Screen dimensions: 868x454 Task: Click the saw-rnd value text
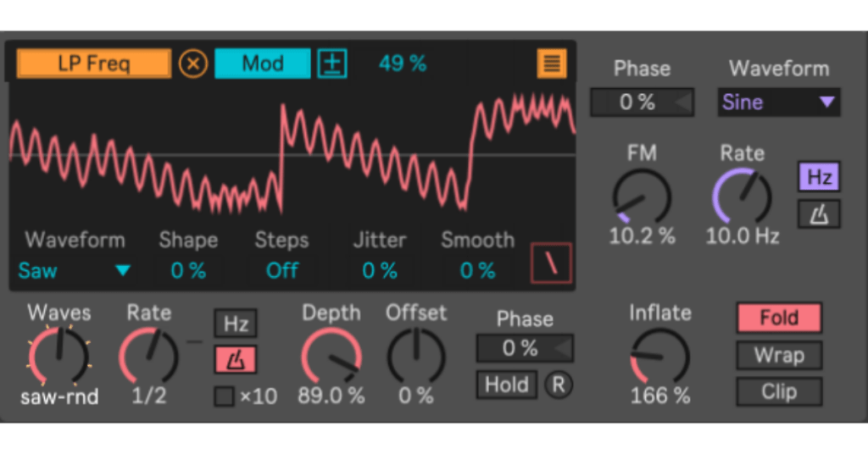pos(59,396)
